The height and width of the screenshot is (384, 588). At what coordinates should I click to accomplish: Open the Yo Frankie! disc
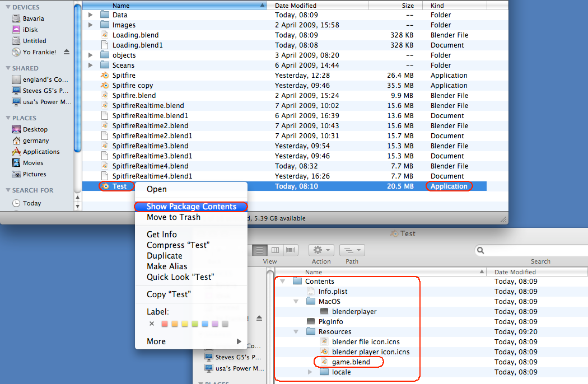coord(16,52)
